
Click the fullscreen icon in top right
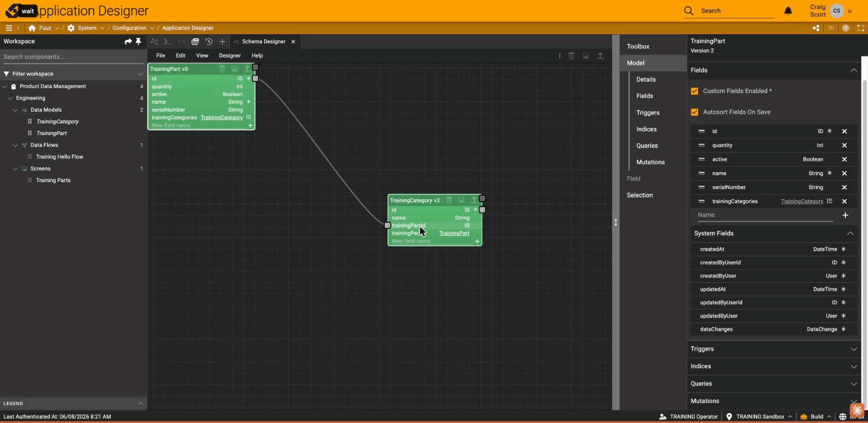tap(861, 28)
